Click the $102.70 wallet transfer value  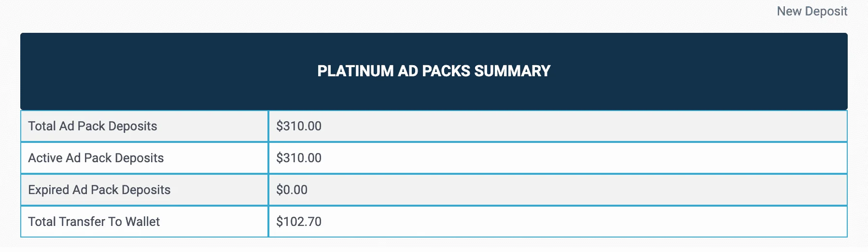point(299,222)
